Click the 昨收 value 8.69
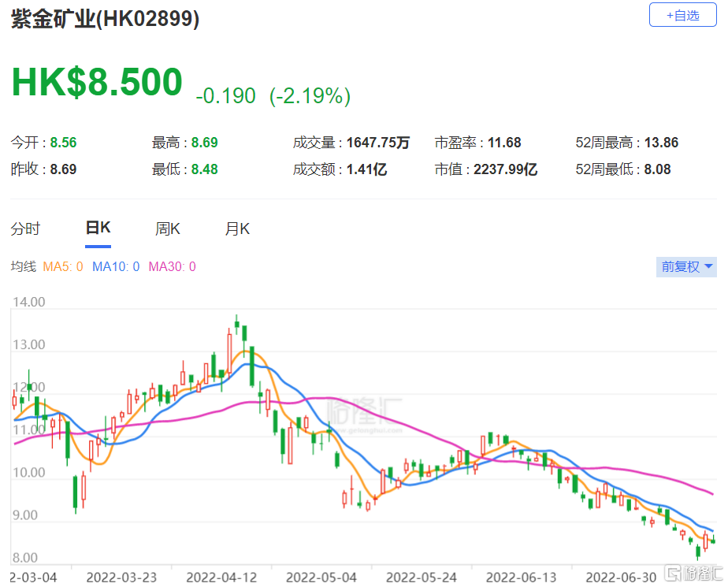The width and height of the screenshot is (728, 587). (63, 169)
